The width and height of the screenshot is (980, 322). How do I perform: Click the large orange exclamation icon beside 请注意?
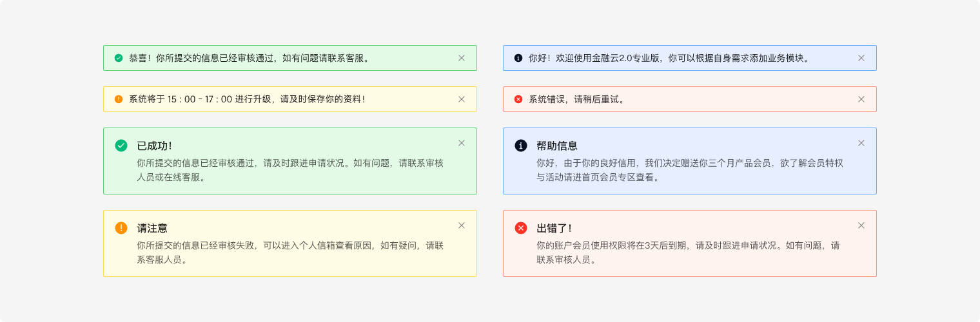tap(121, 228)
